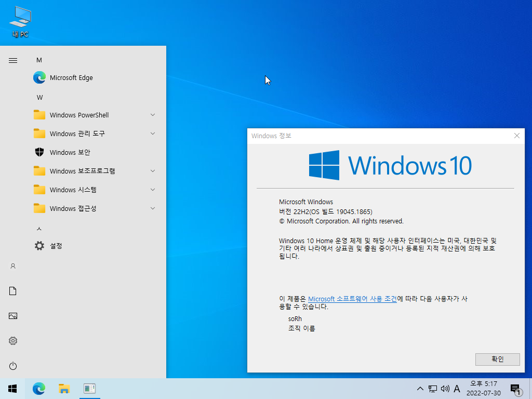Open the 내 PC desktop icon

point(20,22)
